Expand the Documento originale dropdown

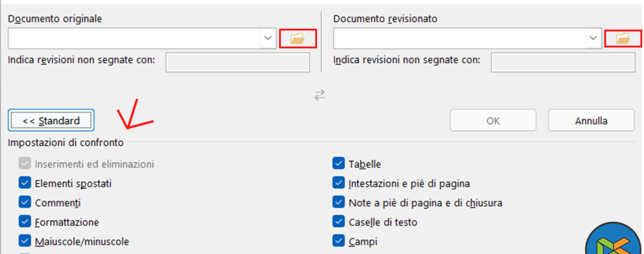[268, 39]
